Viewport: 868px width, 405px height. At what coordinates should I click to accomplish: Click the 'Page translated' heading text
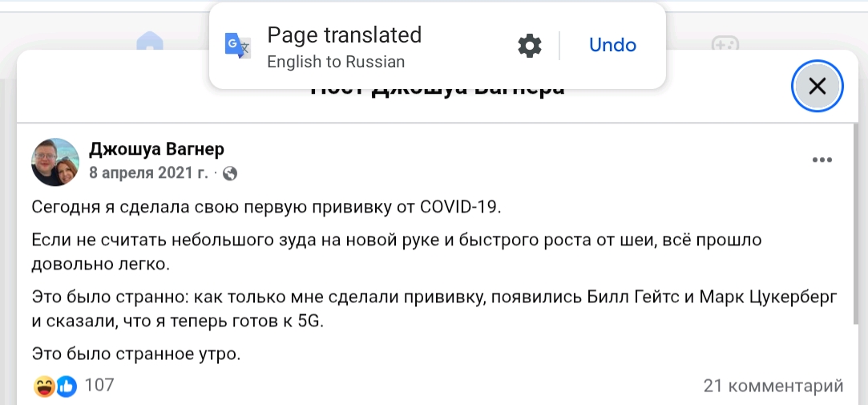pos(344,35)
